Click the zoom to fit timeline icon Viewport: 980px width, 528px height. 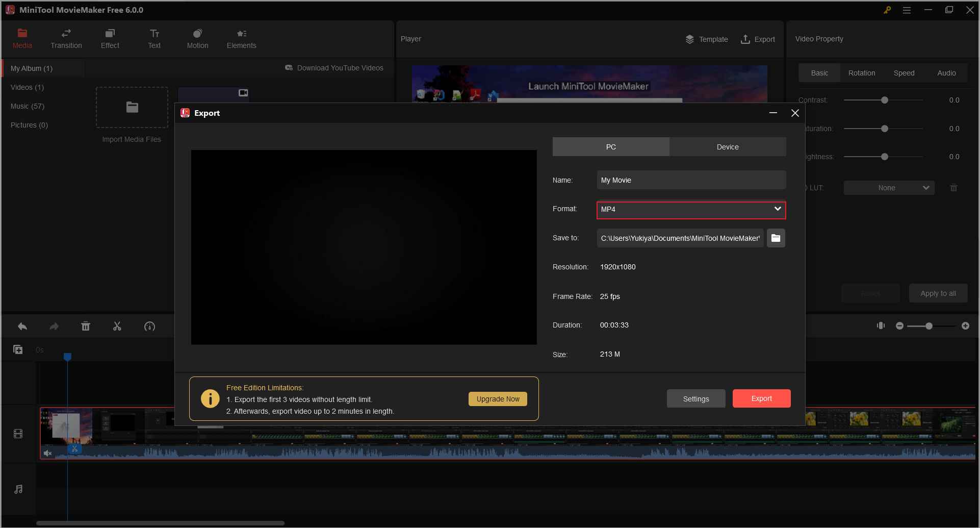click(x=881, y=325)
